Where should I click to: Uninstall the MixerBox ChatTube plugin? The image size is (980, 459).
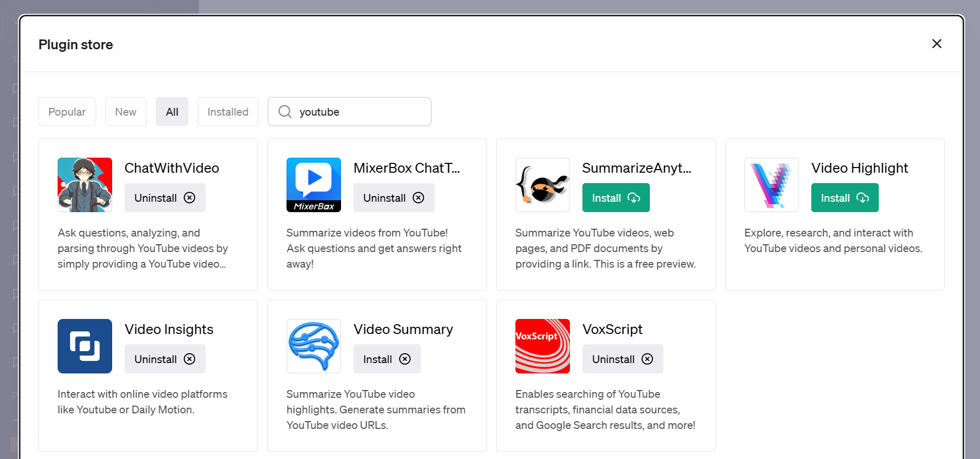[x=394, y=198]
